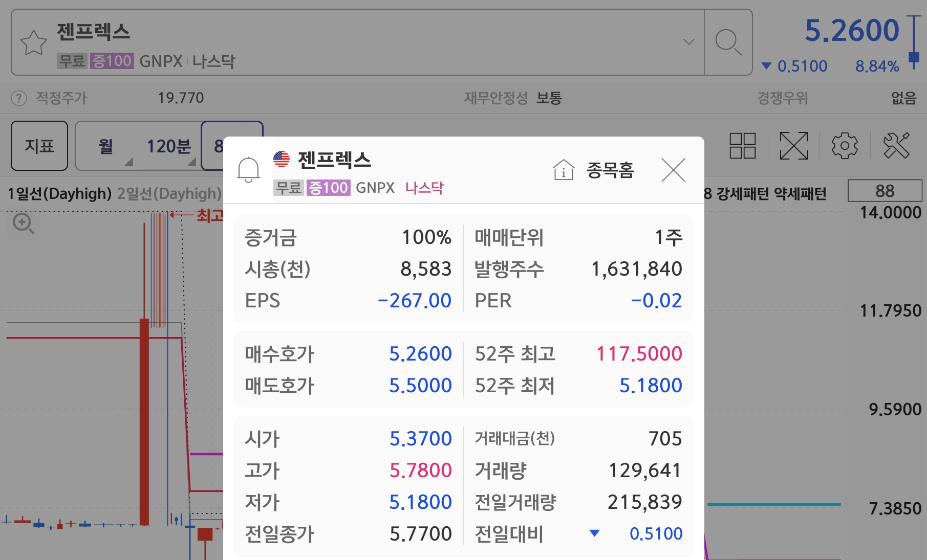
Task: Click US flag icon in popup
Action: [x=282, y=159]
